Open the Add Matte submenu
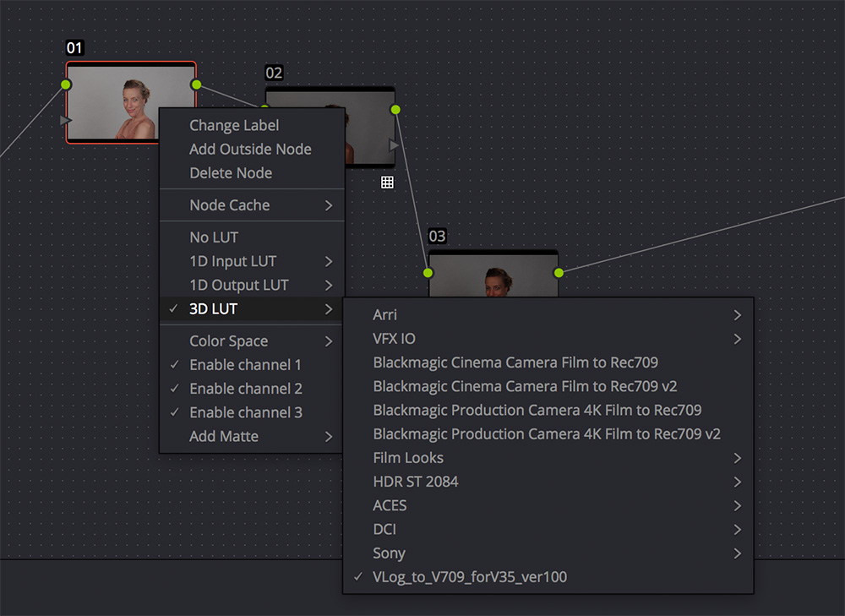The height and width of the screenshot is (616, 845). click(x=252, y=436)
